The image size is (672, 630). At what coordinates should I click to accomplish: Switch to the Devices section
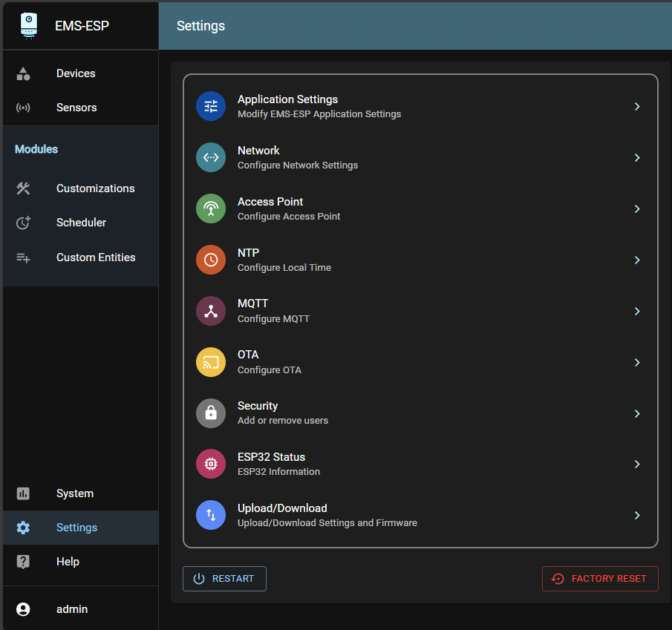75,73
